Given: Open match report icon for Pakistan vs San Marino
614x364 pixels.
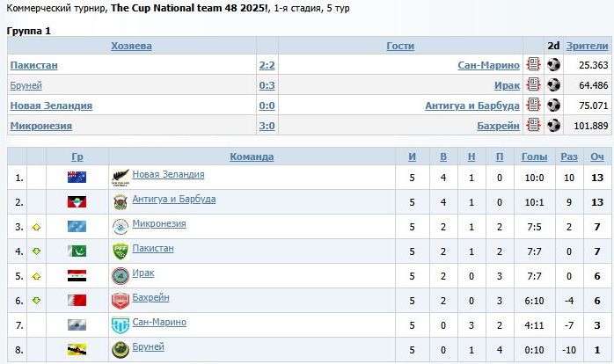Looking at the screenshot, I should click(533, 65).
